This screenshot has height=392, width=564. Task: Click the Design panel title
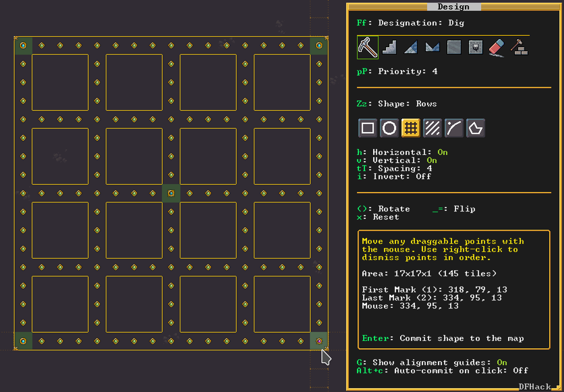click(x=454, y=7)
